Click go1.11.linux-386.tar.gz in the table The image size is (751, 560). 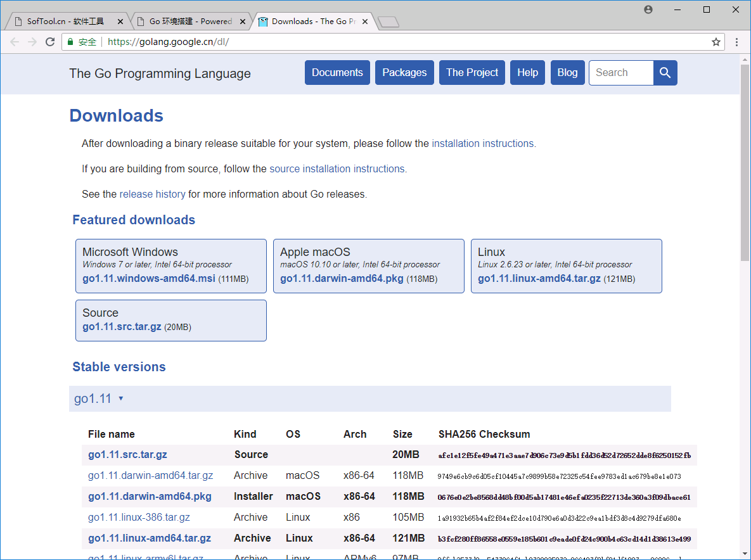139,518
